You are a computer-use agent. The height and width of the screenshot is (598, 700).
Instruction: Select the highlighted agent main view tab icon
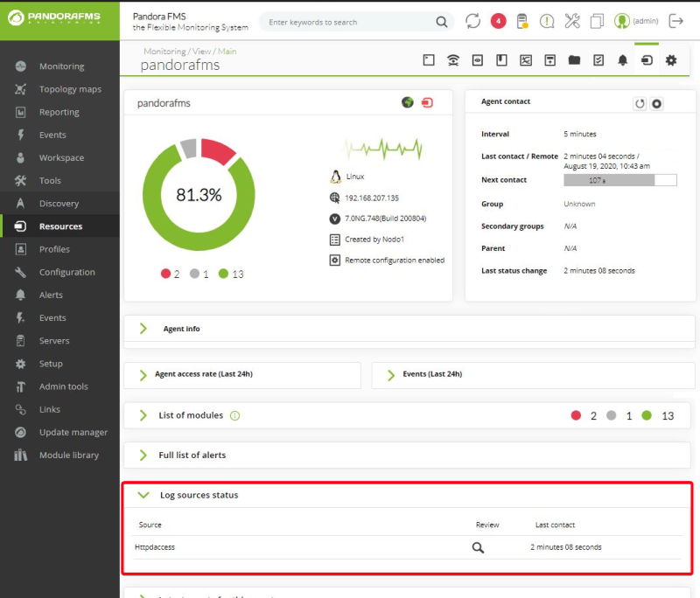tap(647, 59)
